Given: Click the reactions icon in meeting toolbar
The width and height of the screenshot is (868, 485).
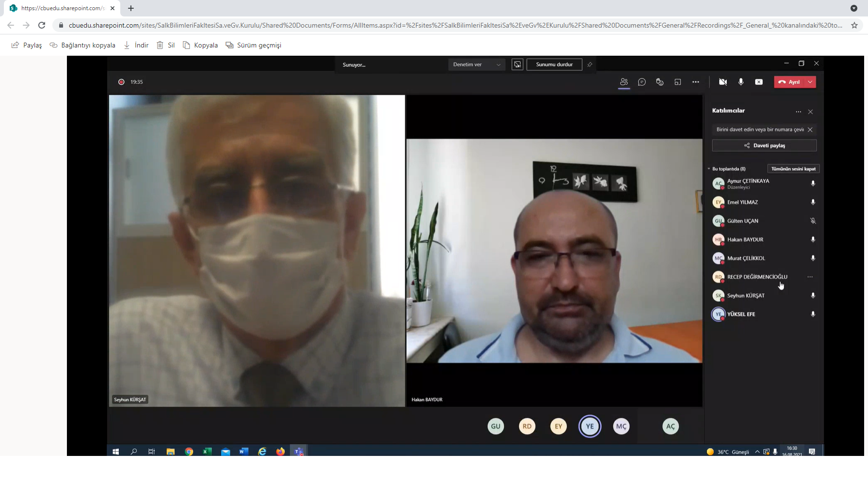Looking at the screenshot, I should pos(659,82).
